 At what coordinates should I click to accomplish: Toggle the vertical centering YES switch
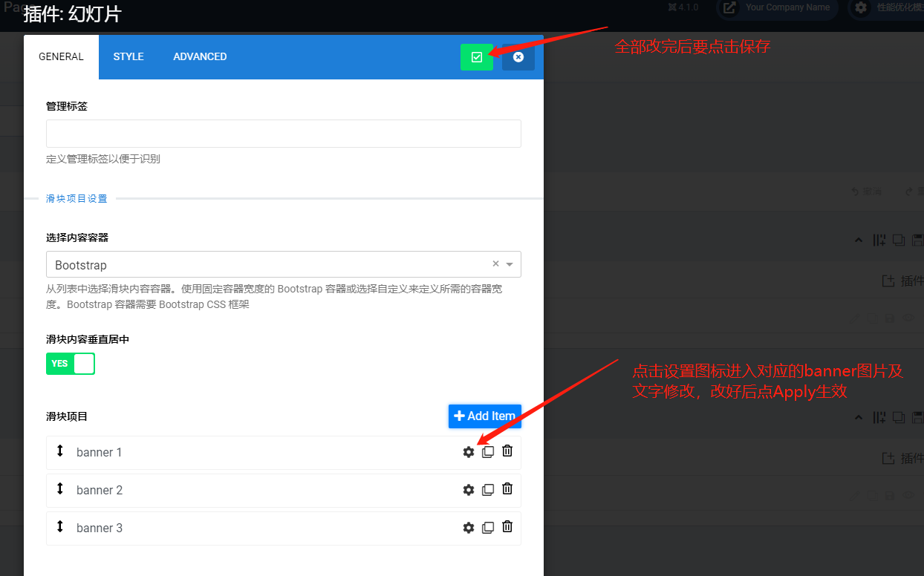tap(71, 364)
